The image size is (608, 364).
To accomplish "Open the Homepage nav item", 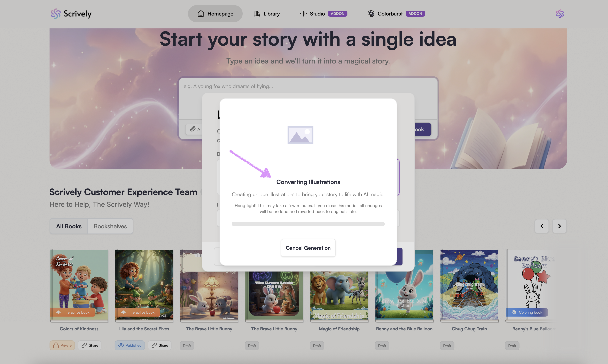I will pyautogui.click(x=215, y=14).
